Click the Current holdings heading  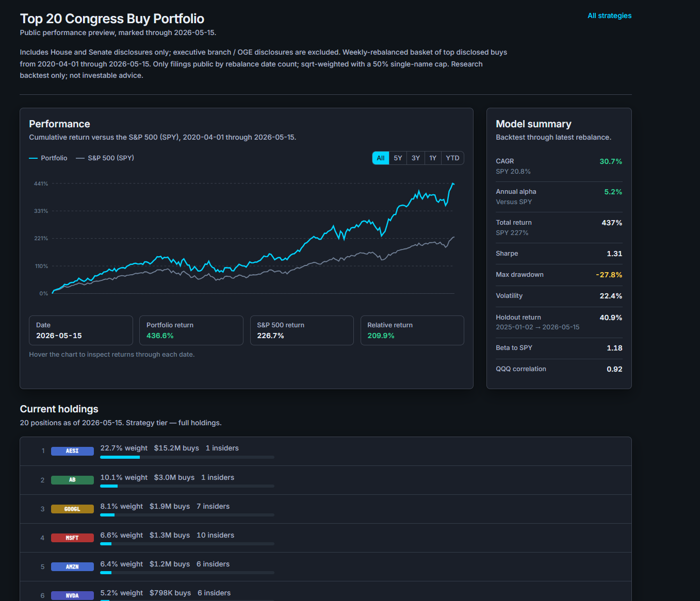[x=59, y=409]
